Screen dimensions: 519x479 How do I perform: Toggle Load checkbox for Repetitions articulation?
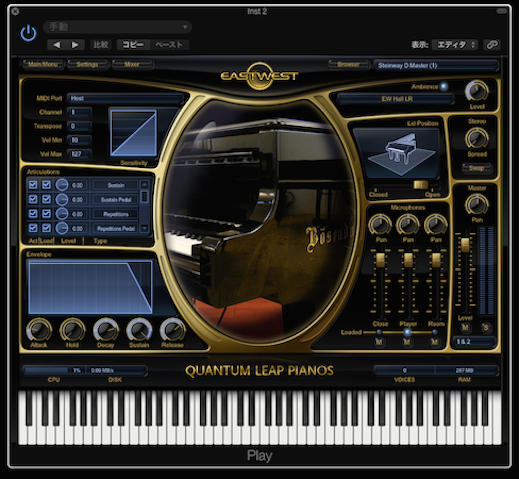pyautogui.click(x=46, y=214)
